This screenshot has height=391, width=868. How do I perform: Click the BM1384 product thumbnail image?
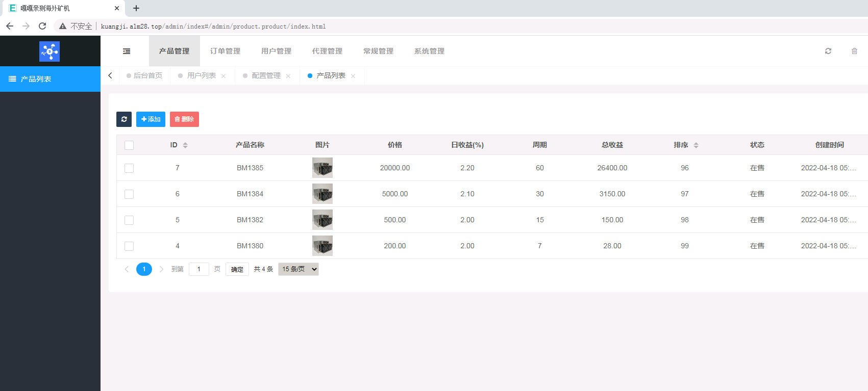(x=323, y=194)
